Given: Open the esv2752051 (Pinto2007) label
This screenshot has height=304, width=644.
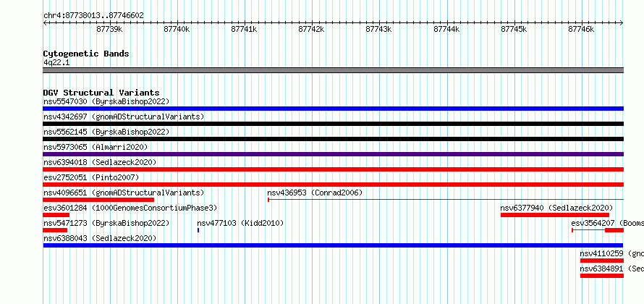Looking at the screenshot, I should pos(91,177).
